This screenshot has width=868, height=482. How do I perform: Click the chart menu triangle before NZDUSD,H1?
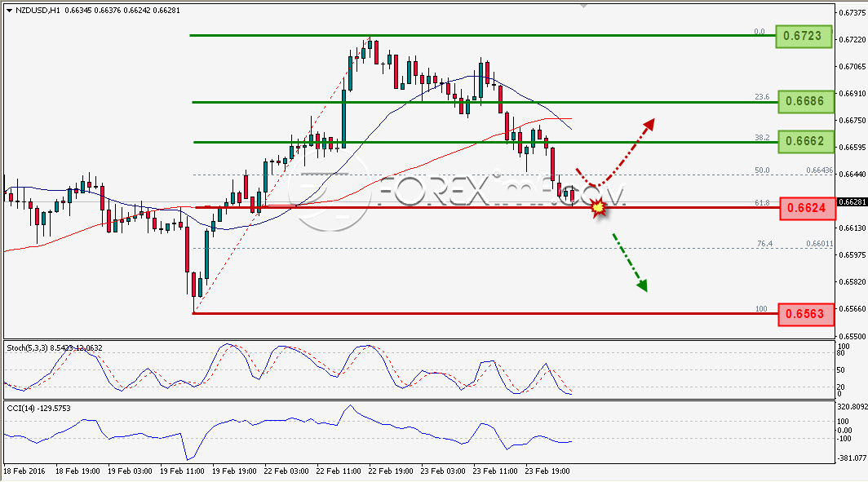[10, 11]
